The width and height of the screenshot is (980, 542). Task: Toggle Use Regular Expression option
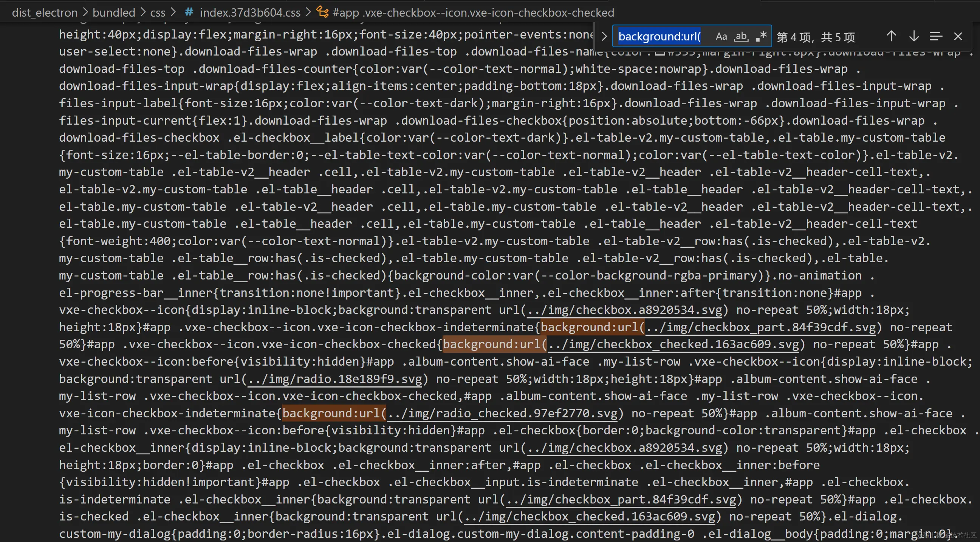(x=761, y=37)
